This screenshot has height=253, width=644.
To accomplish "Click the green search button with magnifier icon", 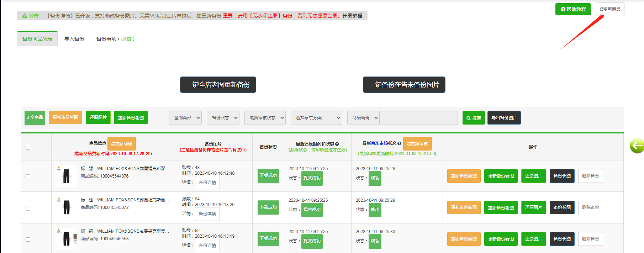I will 473,118.
